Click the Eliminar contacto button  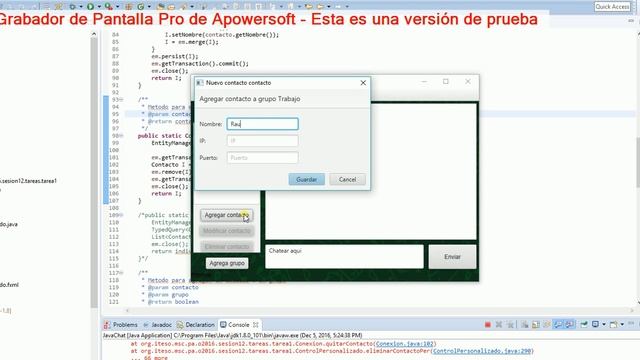[227, 247]
